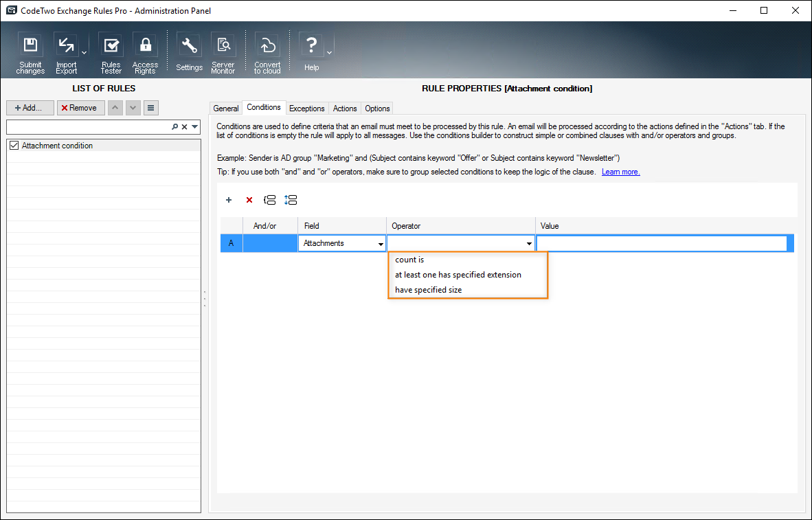Click the Operator column header
812x520 pixels.
click(x=461, y=226)
